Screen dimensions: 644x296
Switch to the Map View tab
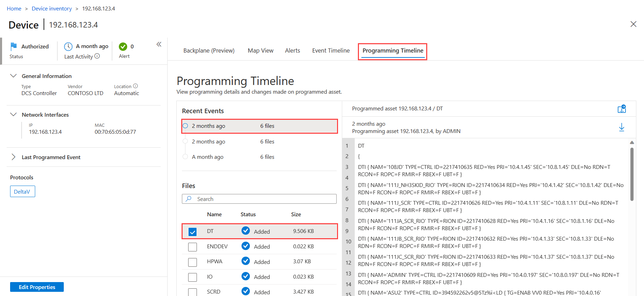(261, 50)
